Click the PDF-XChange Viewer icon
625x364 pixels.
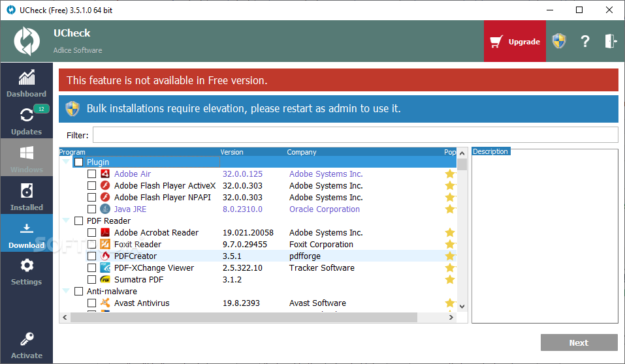105,267
